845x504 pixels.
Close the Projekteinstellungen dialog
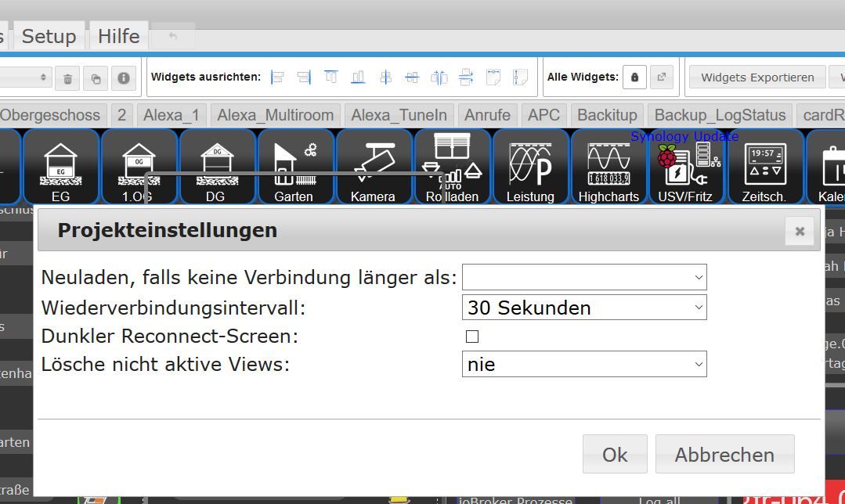point(800,231)
